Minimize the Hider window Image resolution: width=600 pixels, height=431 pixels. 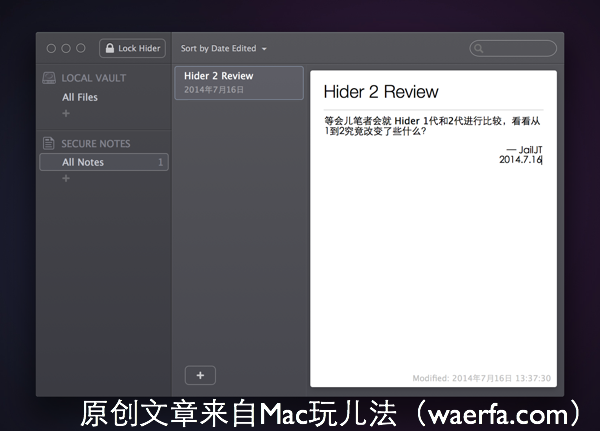pyautogui.click(x=66, y=48)
